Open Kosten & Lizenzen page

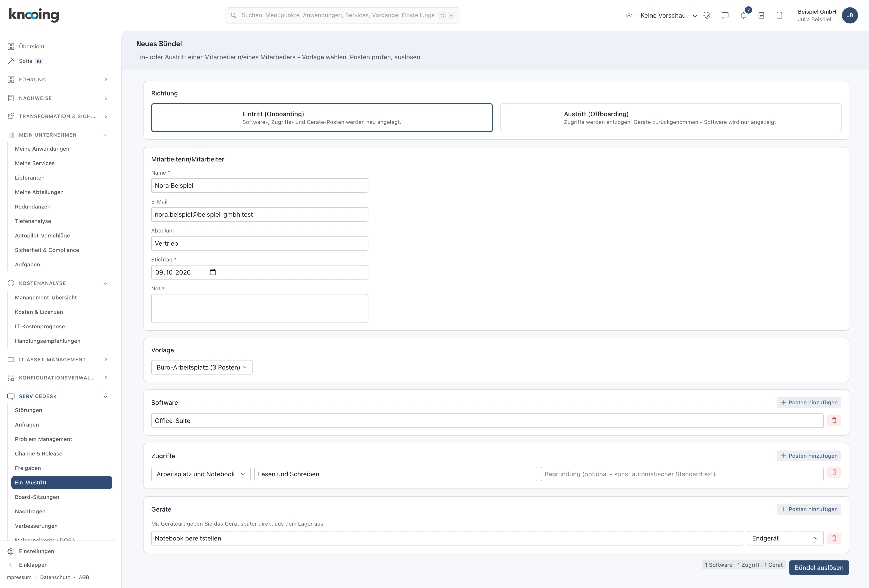[39, 312]
